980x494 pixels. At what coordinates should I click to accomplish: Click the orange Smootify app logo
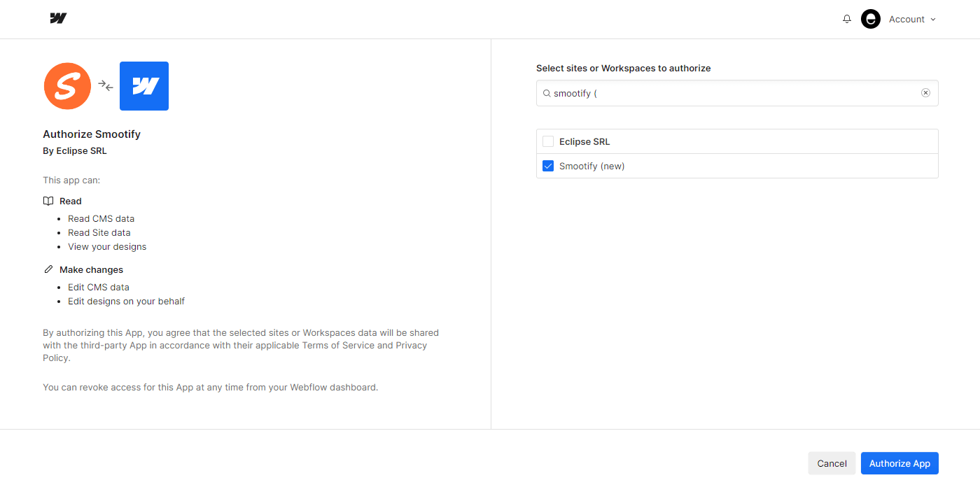(x=67, y=85)
